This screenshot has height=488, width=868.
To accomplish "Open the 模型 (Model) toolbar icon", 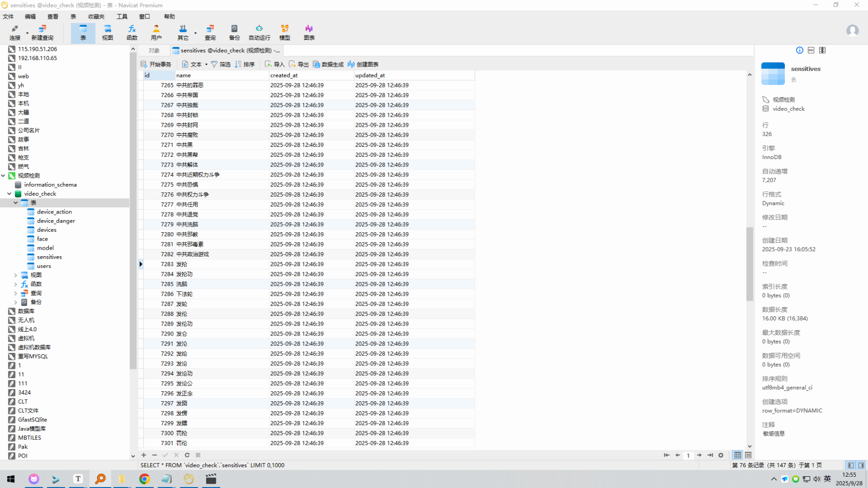I will click(x=284, y=32).
